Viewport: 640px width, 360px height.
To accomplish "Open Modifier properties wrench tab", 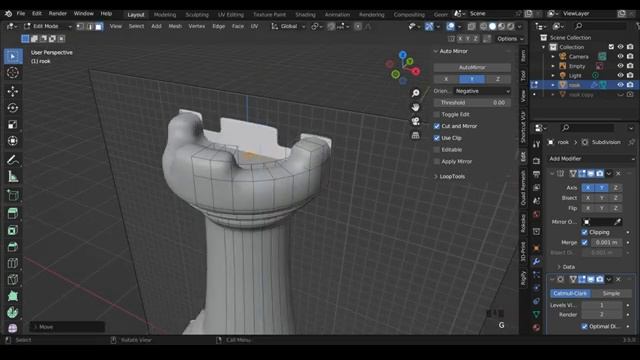I will [x=536, y=261].
